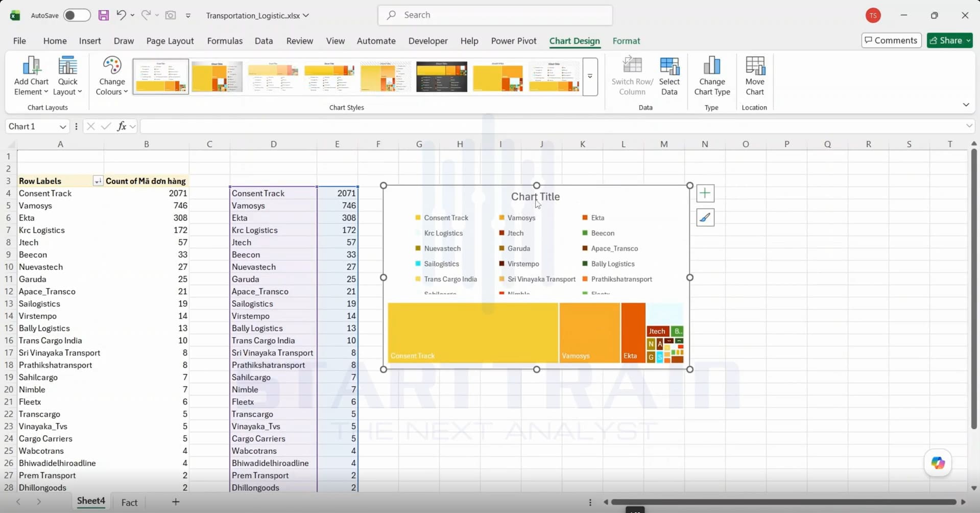Click the Comments button
980x513 pixels.
pyautogui.click(x=891, y=40)
